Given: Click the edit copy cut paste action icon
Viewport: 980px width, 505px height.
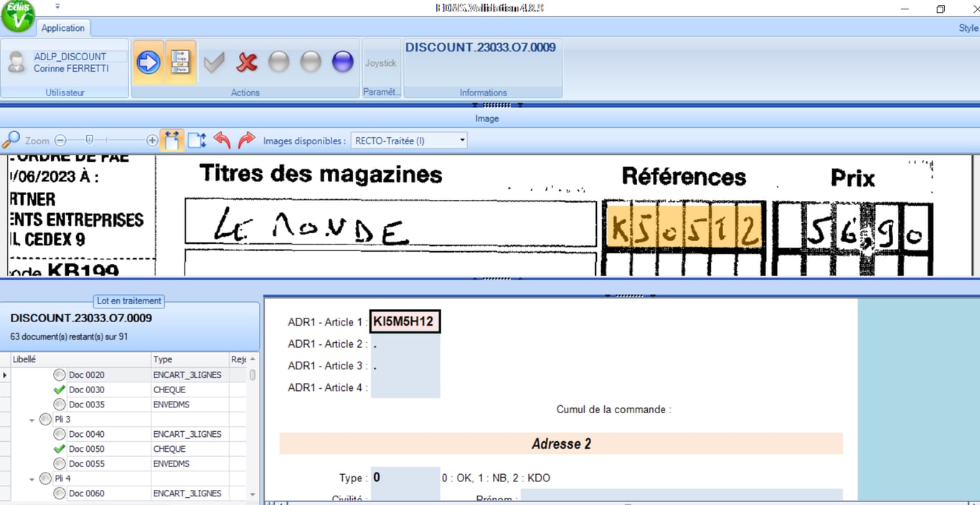Looking at the screenshot, I should tap(180, 62).
